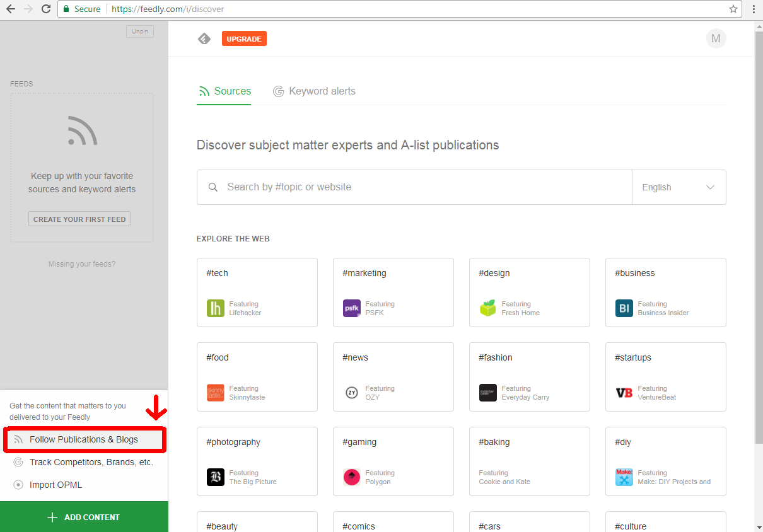Click the browser back arrow
The image size is (763, 532).
11,9
